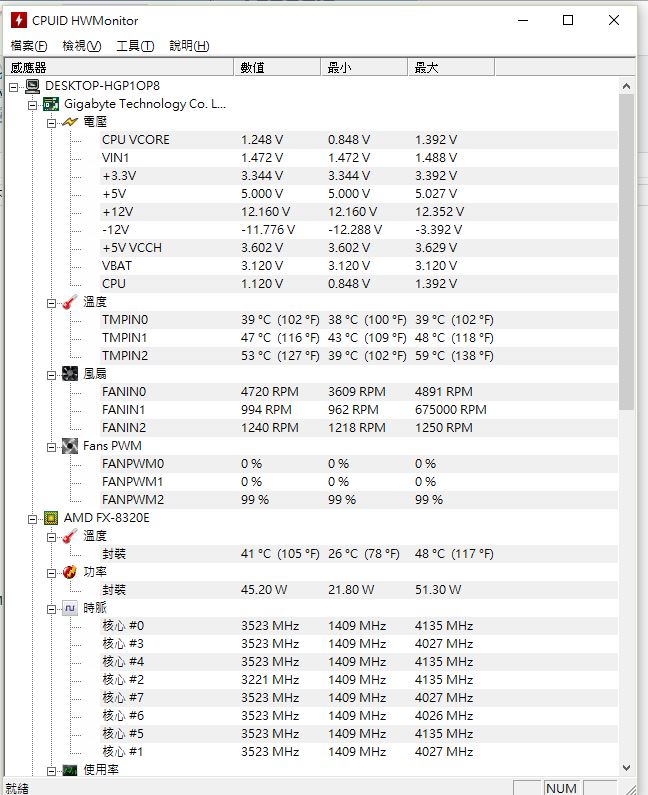Image resolution: width=648 pixels, height=795 pixels.
Task: Click the Gigabyte motherboard icon
Action: (51, 104)
